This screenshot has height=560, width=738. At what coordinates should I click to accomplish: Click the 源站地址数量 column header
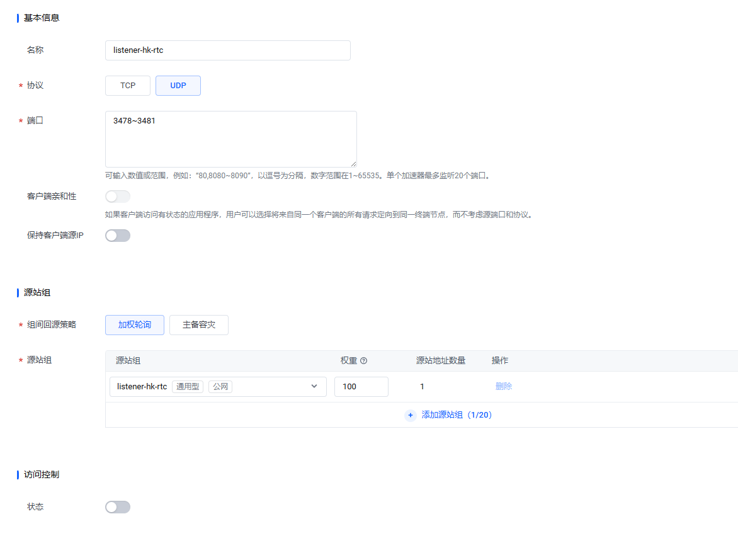441,361
